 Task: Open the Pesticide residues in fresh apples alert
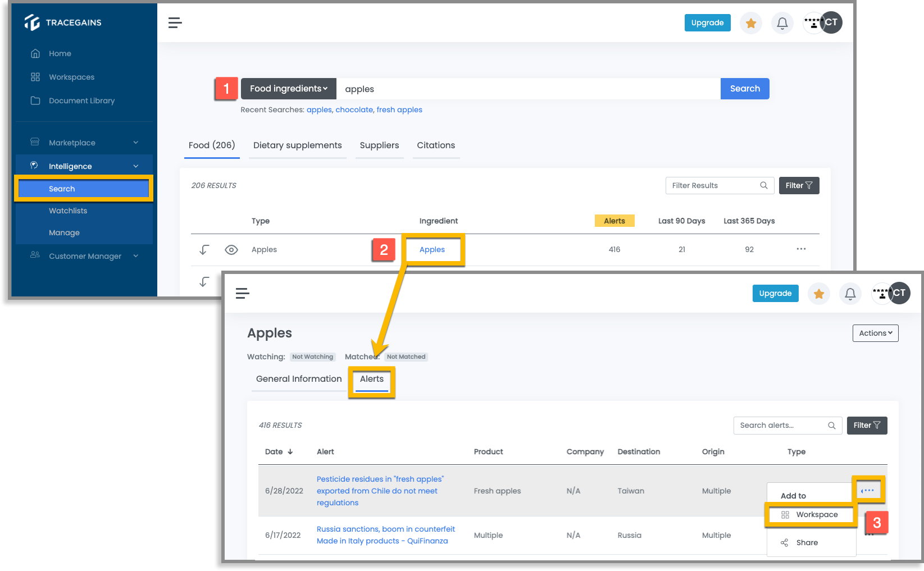380,491
